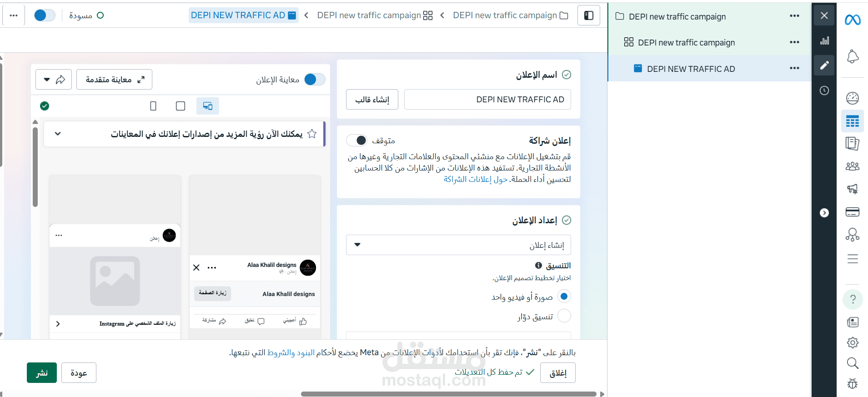This screenshot has width=868, height=397.
Task: Open history clock icon
Action: pyautogui.click(x=824, y=90)
